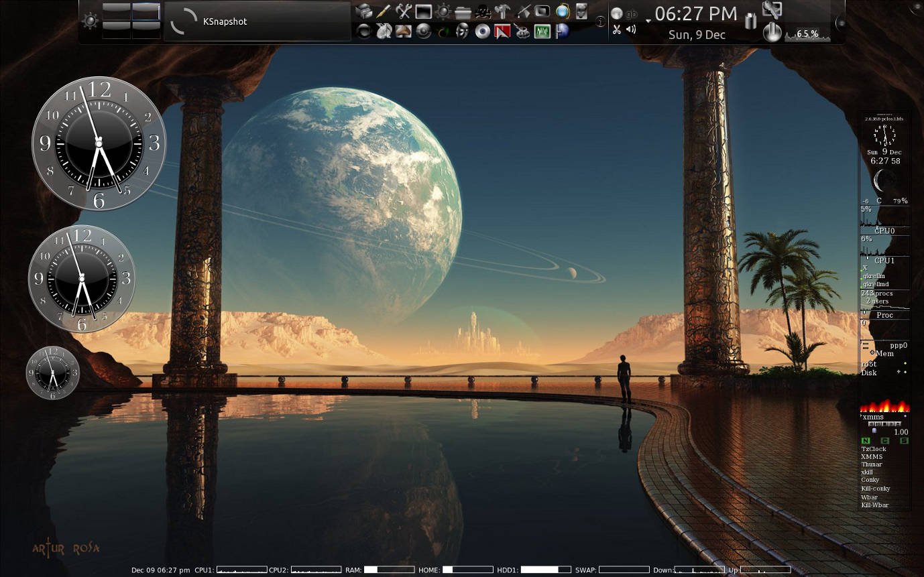Screen dimensions: 924x577
Task: Launch Thunar from gkrellm launcher list
Action: (x=872, y=464)
